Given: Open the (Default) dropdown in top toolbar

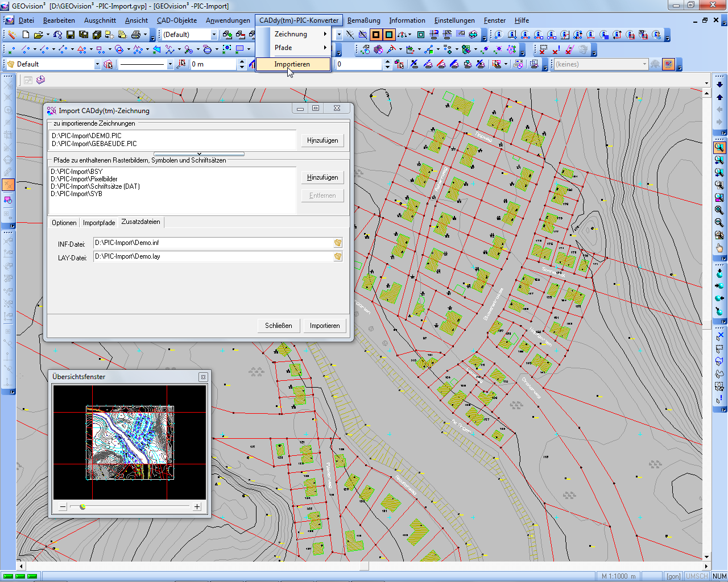Looking at the screenshot, I should tap(214, 35).
